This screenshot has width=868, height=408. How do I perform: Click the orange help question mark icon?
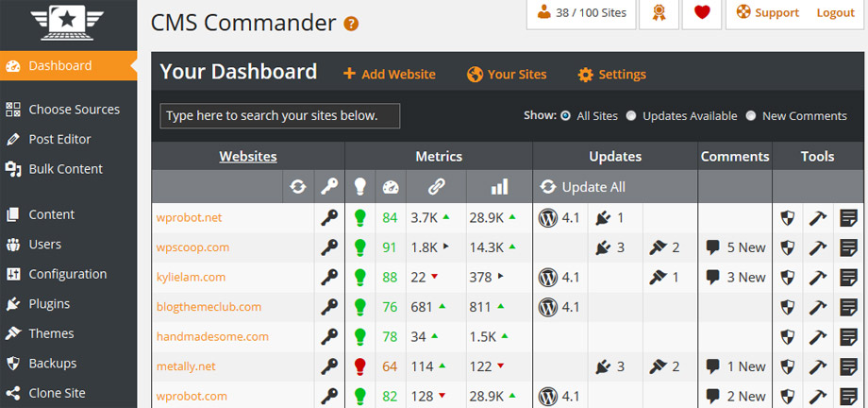point(351,24)
